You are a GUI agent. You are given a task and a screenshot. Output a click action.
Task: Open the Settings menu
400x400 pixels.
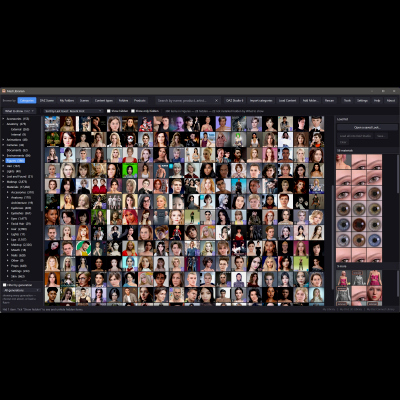[362, 100]
